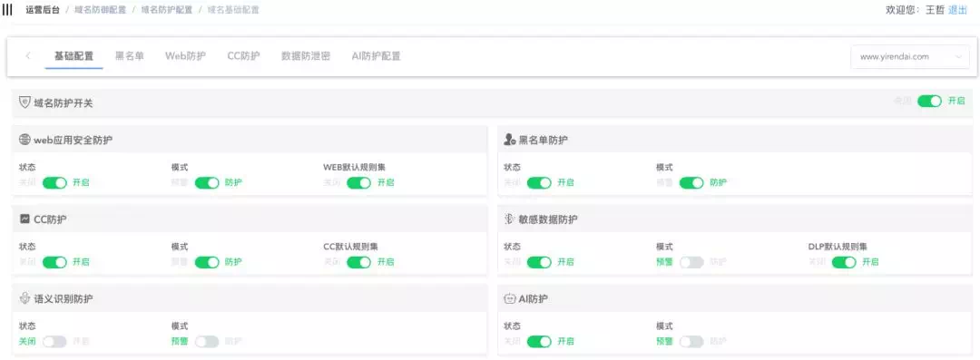The width and height of the screenshot is (980, 360).
Task: Click the 黑名单防护 section title
Action: pos(544,140)
